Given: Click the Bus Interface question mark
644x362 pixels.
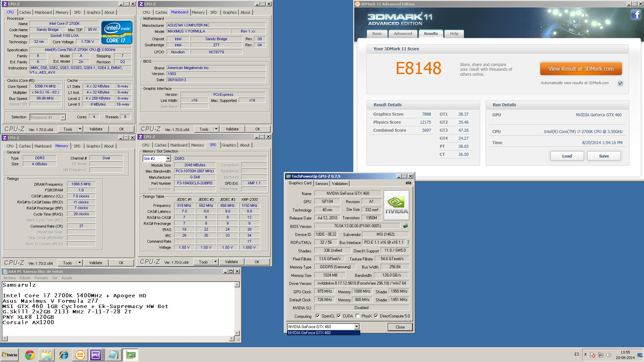Looking at the screenshot, I should click(x=408, y=242).
